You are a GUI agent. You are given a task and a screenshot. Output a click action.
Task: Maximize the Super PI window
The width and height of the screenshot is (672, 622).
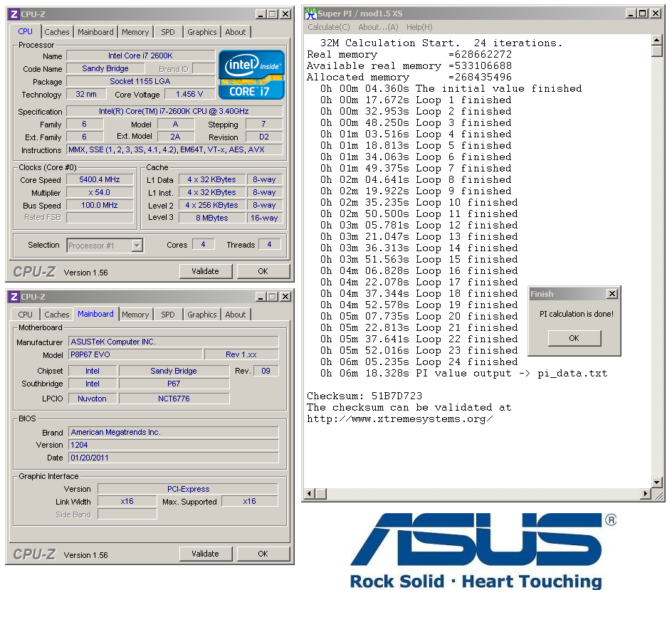coord(642,14)
